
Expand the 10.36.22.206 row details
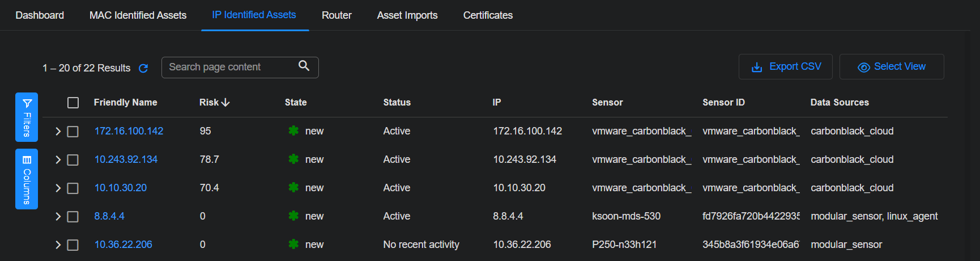pos(58,245)
